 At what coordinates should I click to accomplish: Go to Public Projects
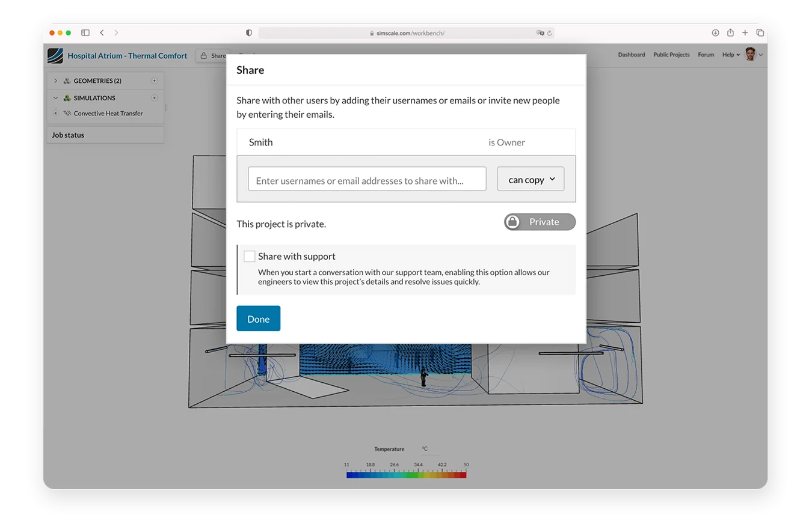(x=671, y=54)
